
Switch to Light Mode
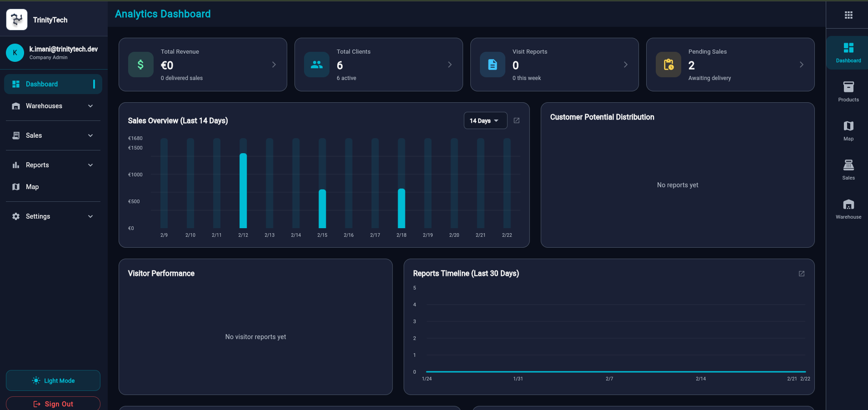(x=53, y=380)
